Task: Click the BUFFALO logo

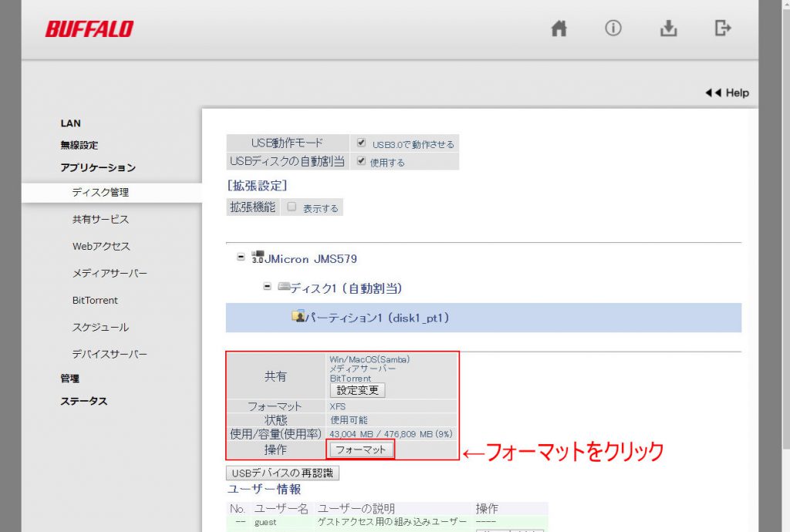Action: point(89,29)
